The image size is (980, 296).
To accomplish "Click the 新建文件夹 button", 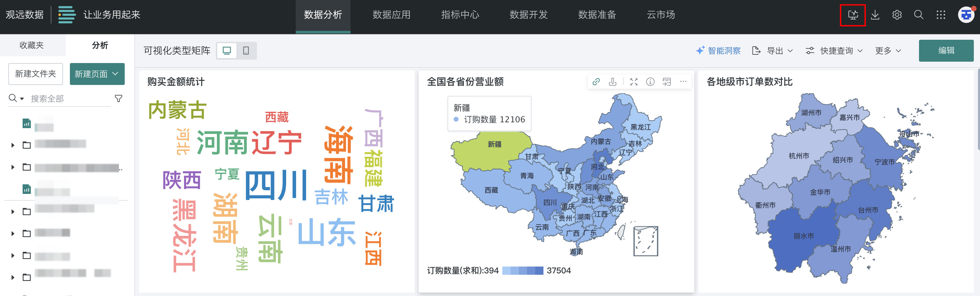I will 35,74.
